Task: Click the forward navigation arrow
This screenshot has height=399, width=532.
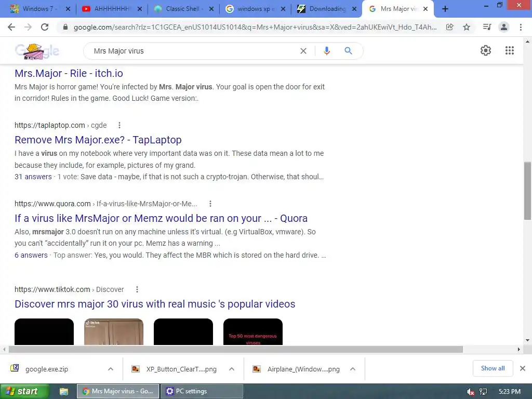Action: pos(28,27)
